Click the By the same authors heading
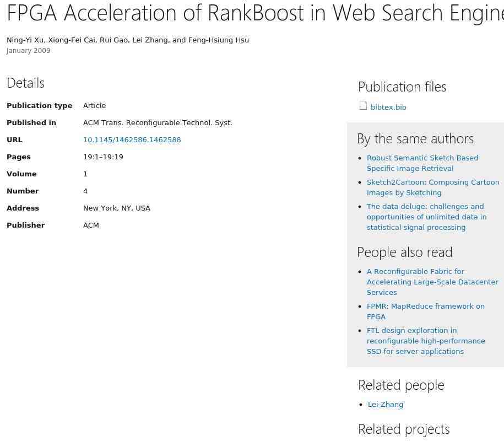This screenshot has width=504, height=441. (x=415, y=139)
